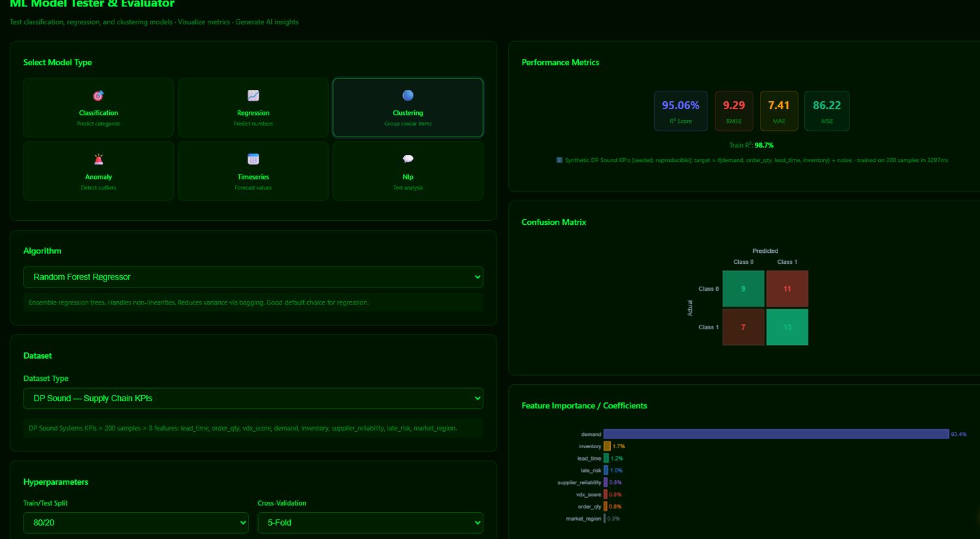The width and height of the screenshot is (980, 539).
Task: Click the order_qty feature label
Action: tap(589, 506)
